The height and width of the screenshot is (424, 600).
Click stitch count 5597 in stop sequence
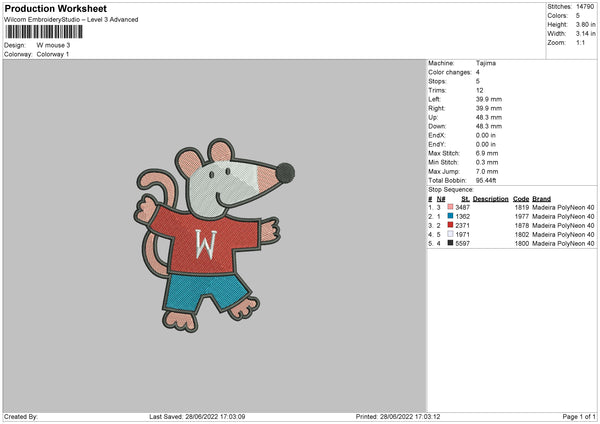point(462,243)
